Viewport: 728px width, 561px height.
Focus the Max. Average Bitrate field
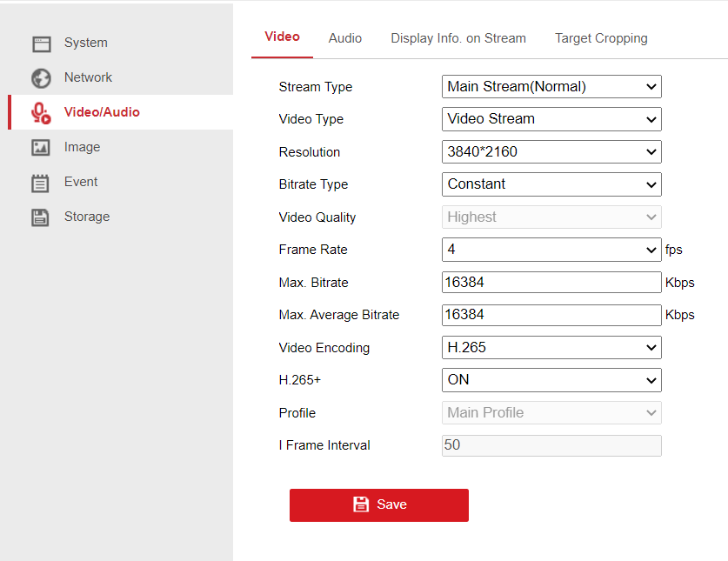pyautogui.click(x=551, y=315)
